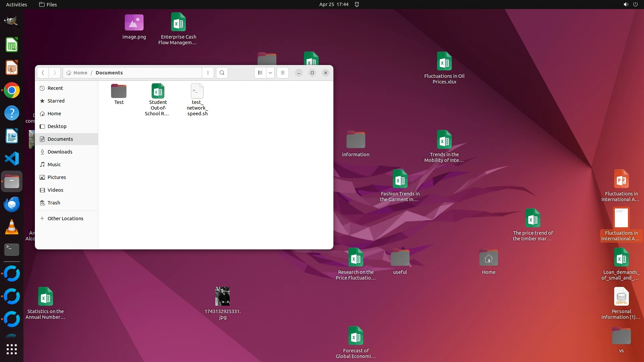Open Downloads in the sidebar
Viewport: 644px width, 362px height.
(x=60, y=152)
